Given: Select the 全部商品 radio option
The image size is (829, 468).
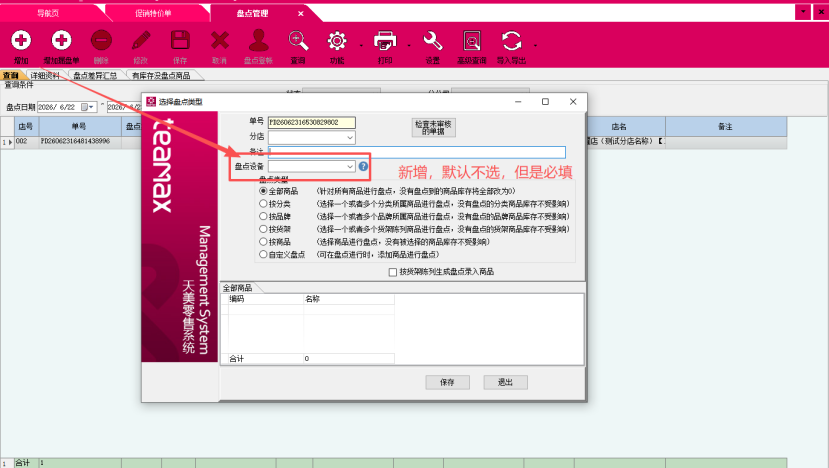Looking at the screenshot, I should point(263,191).
